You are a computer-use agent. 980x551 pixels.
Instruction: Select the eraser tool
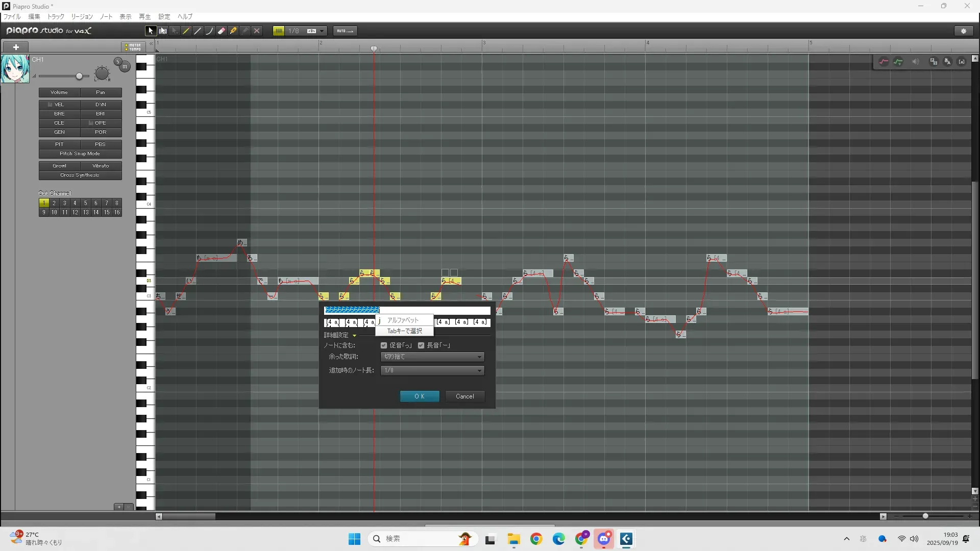point(221,31)
